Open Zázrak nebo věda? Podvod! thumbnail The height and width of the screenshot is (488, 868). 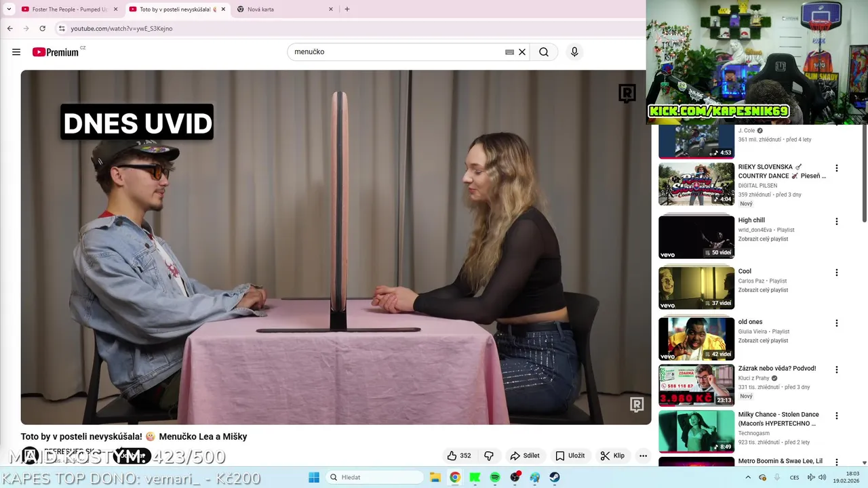(696, 385)
